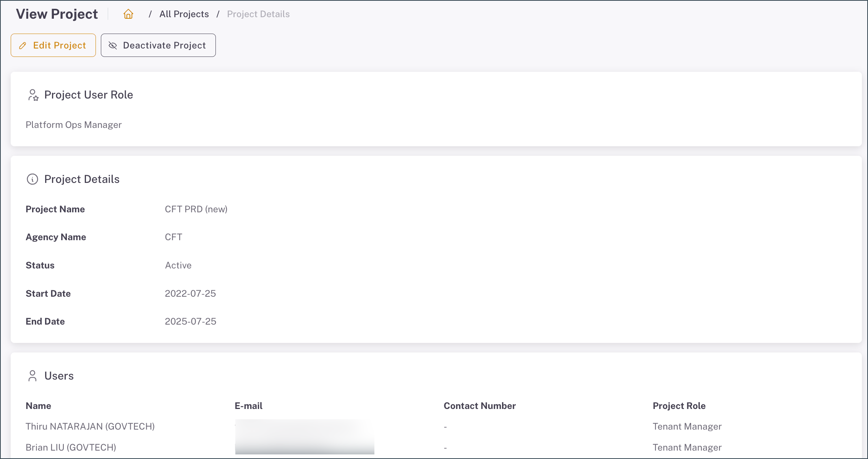Click the View Project page title
This screenshot has width=868, height=459.
point(57,14)
